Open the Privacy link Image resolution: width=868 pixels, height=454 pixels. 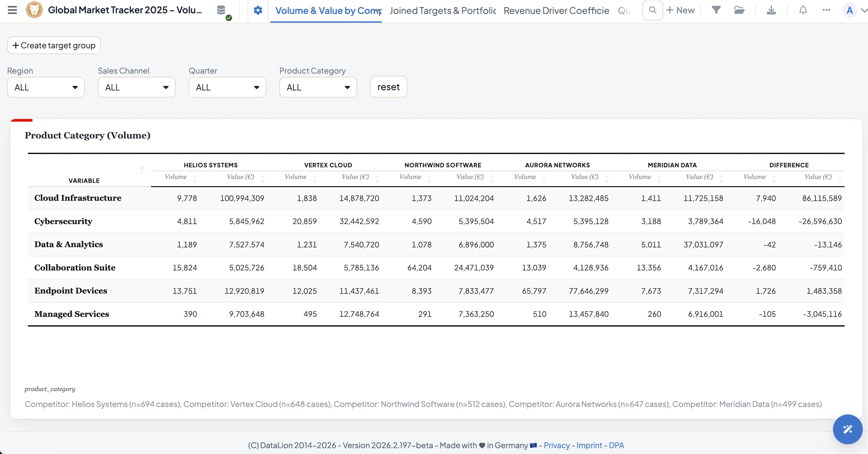[557, 445]
